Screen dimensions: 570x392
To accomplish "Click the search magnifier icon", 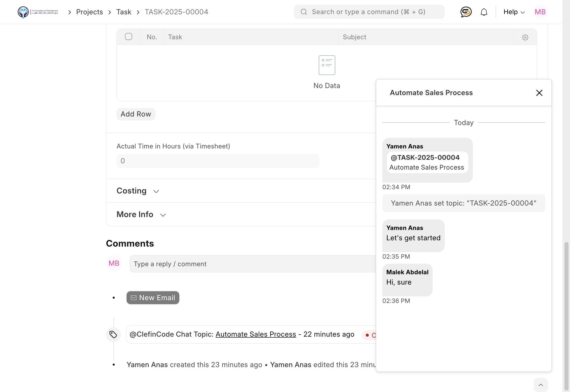I will (x=304, y=12).
